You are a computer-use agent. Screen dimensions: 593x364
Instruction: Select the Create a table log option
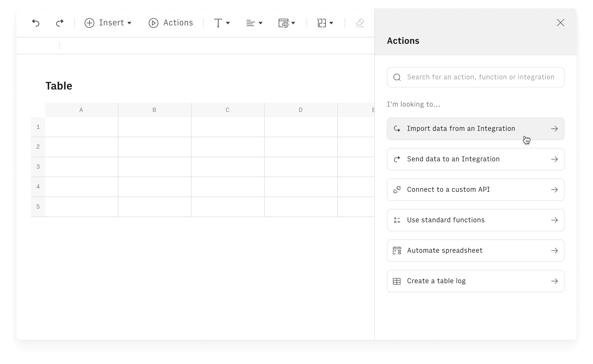pos(475,281)
